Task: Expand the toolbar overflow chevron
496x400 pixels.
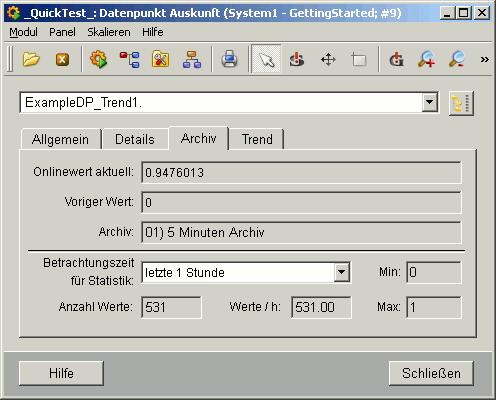Action: pos(484,60)
